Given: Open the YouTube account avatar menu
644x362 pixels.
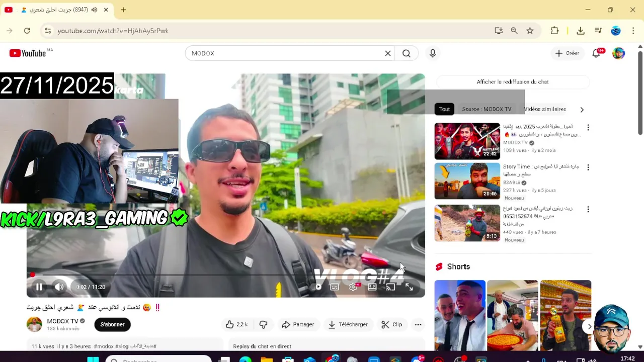Looking at the screenshot, I should 618,53.
